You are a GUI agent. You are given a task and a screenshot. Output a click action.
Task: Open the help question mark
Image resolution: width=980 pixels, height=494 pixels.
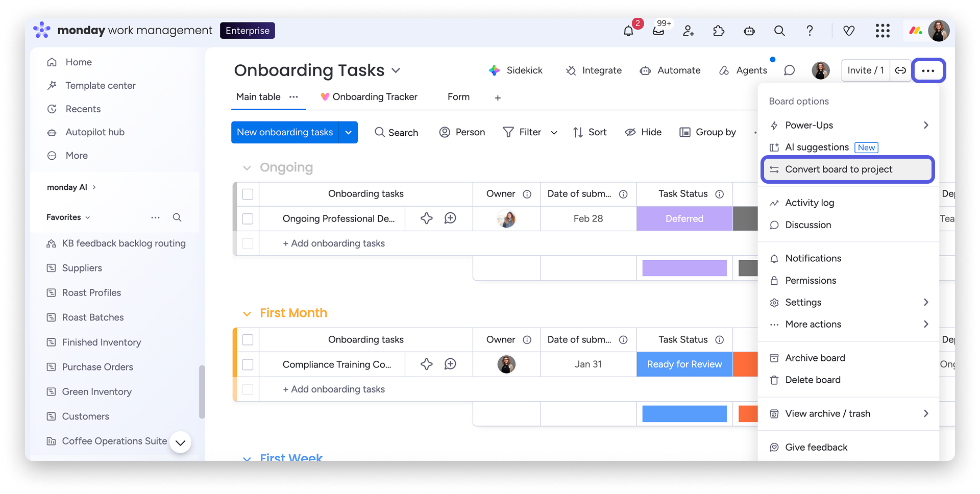coord(810,31)
